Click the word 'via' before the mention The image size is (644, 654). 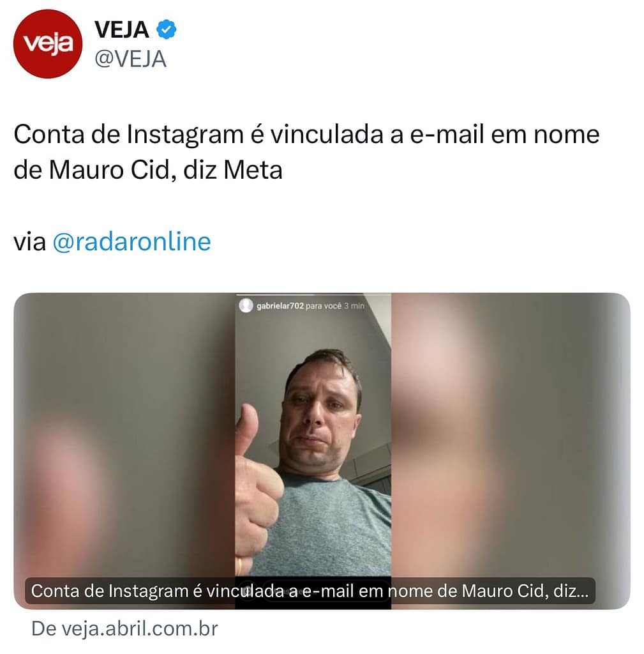coord(29,242)
